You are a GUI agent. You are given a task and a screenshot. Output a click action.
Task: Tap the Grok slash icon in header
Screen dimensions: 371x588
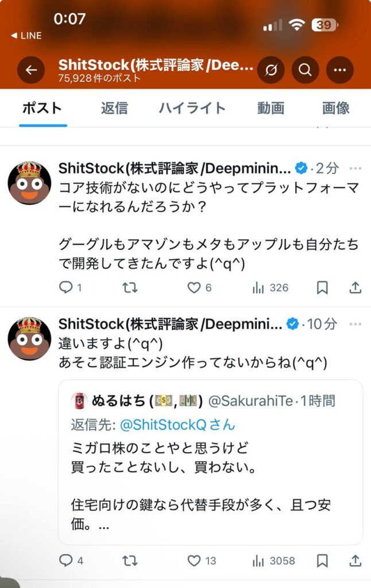coord(271,70)
